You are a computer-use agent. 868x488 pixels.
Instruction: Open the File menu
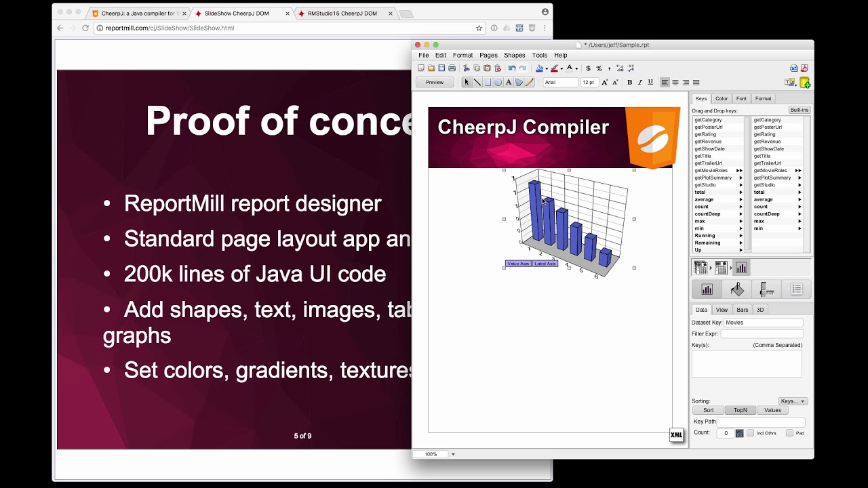(424, 56)
